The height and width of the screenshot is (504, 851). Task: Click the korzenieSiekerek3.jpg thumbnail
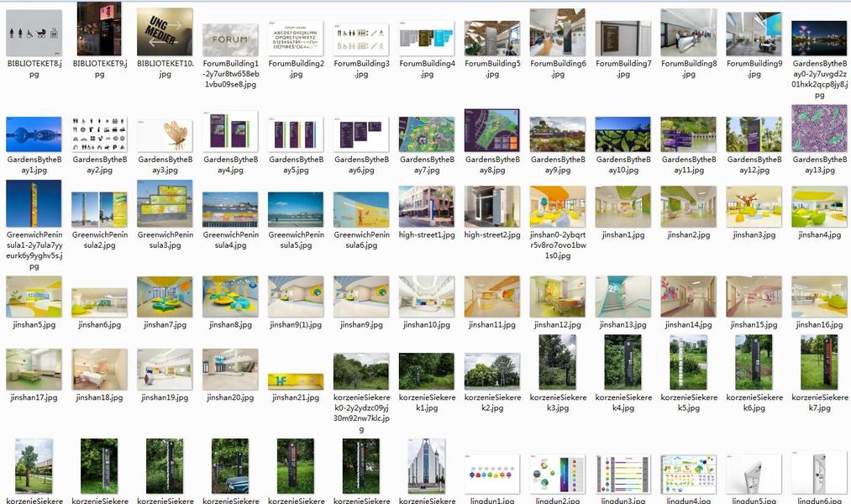(x=558, y=362)
